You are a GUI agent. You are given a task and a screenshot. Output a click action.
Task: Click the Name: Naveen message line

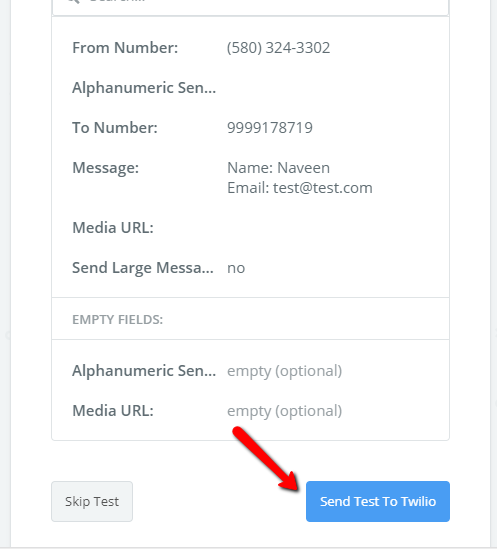[278, 168]
